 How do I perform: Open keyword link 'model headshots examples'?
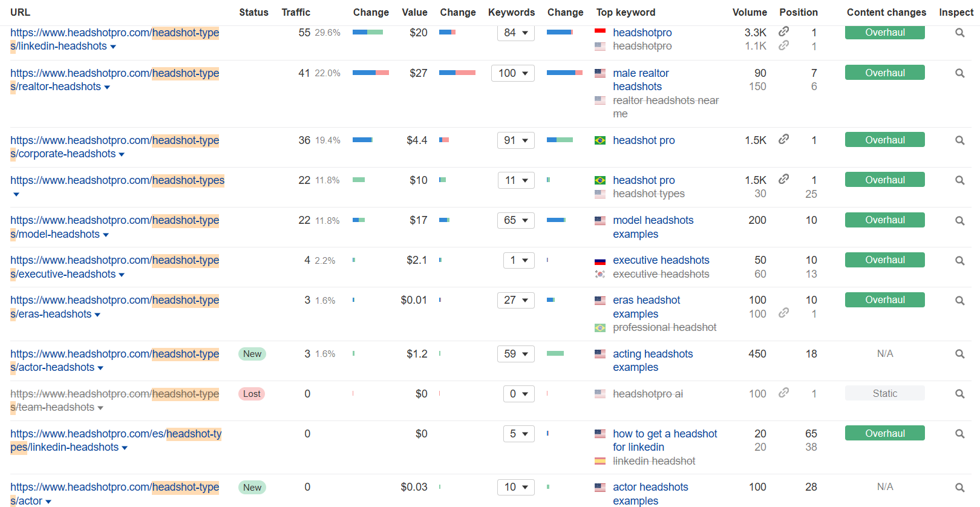tap(653, 227)
